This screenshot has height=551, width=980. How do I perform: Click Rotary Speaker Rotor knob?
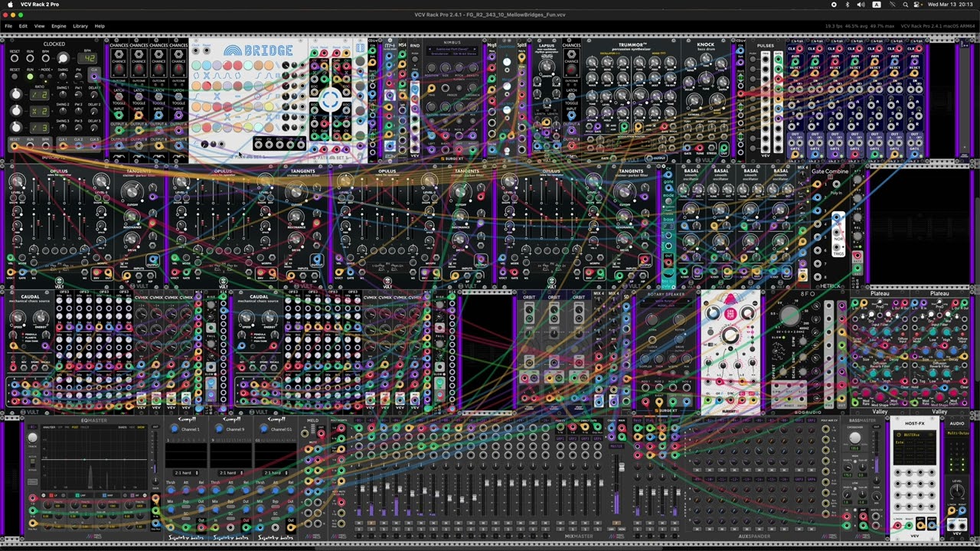[x=679, y=320]
